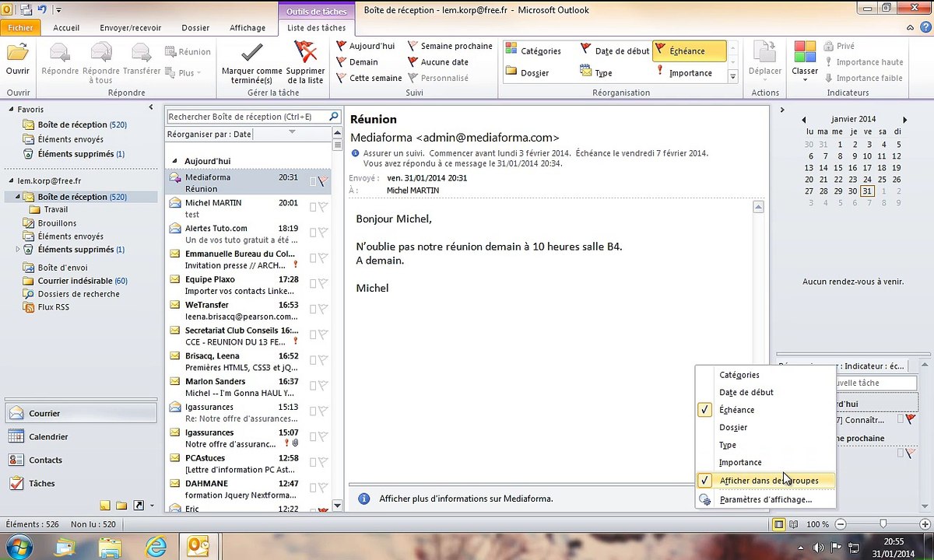The height and width of the screenshot is (560, 934).
Task: Switch to the Accueil tab
Action: (x=66, y=28)
